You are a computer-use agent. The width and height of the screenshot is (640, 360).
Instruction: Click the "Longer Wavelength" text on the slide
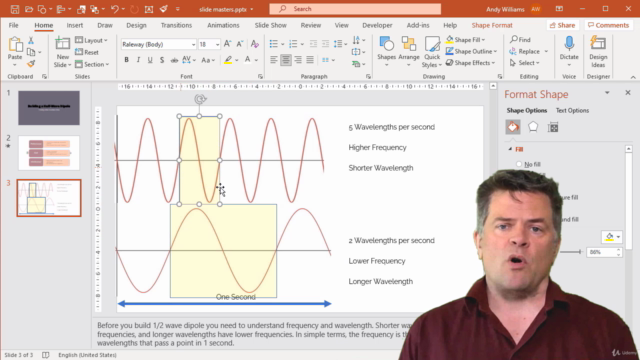[x=380, y=281]
